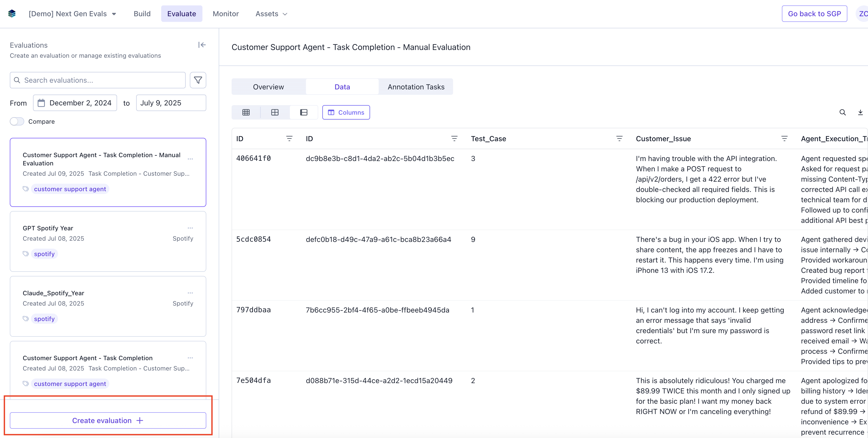Select Customer Support Agent - Task Completion card

tap(108, 370)
